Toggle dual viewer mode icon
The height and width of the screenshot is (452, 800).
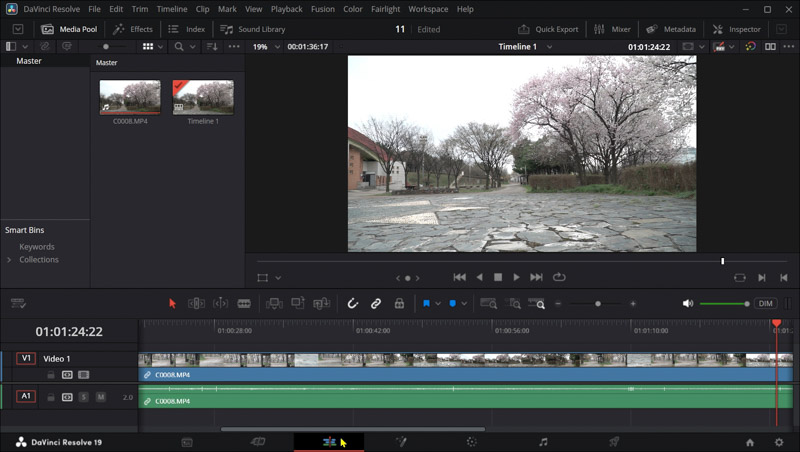click(x=770, y=46)
